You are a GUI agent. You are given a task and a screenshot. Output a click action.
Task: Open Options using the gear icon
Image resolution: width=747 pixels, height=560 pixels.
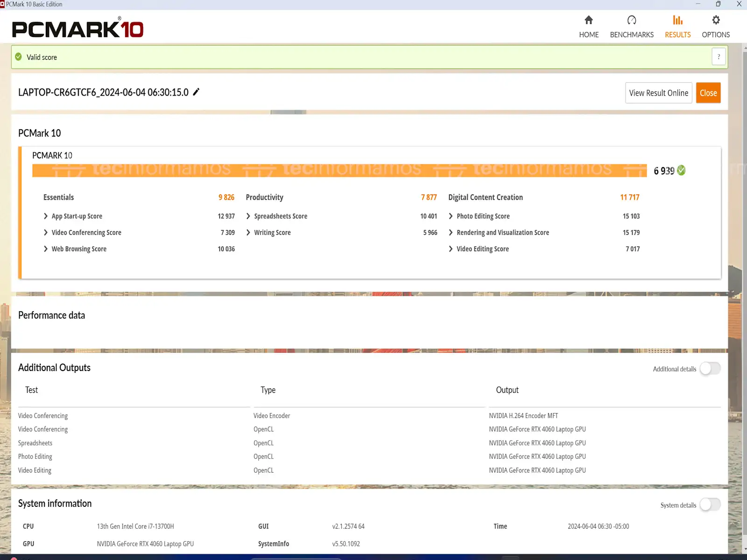click(x=715, y=20)
